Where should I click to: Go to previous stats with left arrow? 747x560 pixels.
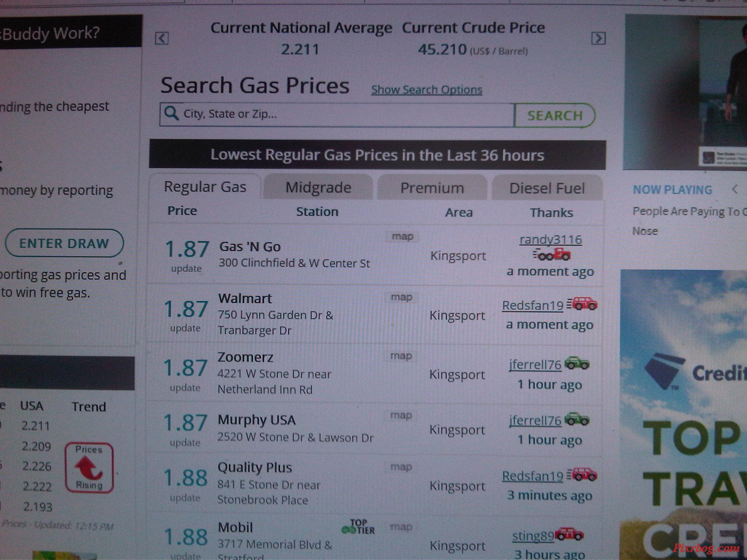pos(162,38)
